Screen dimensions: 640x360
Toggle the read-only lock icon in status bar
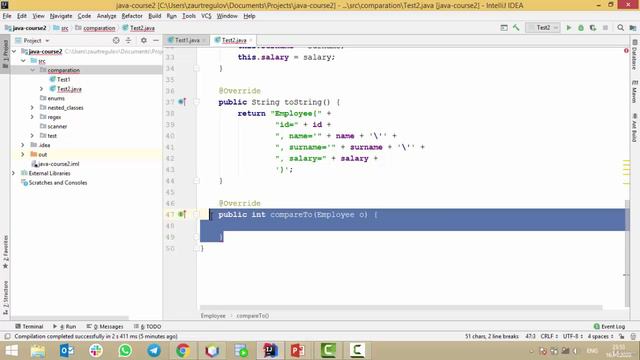(x=621, y=336)
